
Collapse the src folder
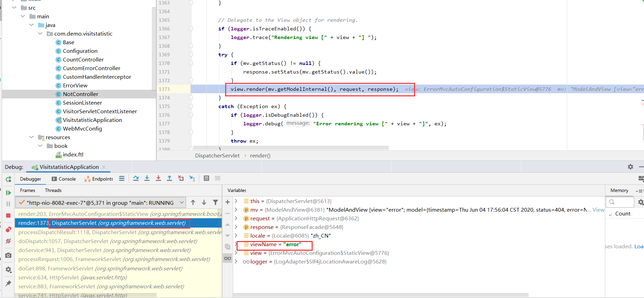tap(14, 8)
